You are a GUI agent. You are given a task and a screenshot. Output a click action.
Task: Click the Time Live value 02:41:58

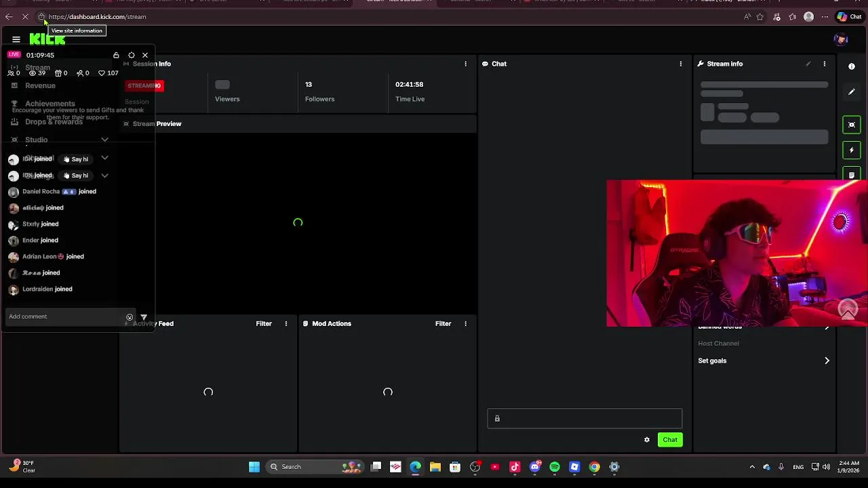pyautogui.click(x=409, y=85)
